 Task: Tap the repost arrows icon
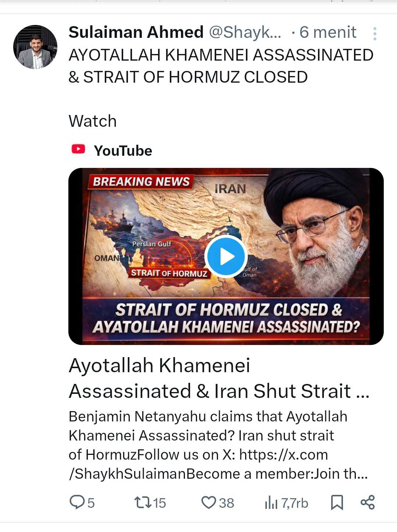tap(143, 502)
